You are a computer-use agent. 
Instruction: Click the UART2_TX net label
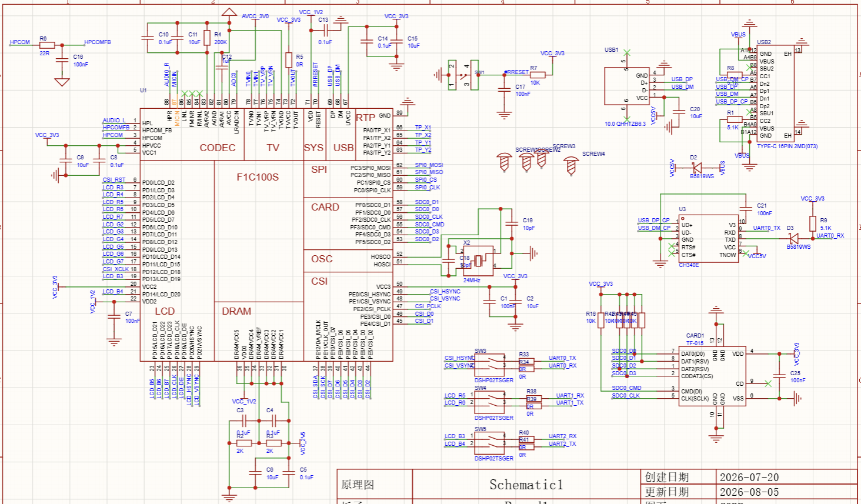(x=562, y=444)
